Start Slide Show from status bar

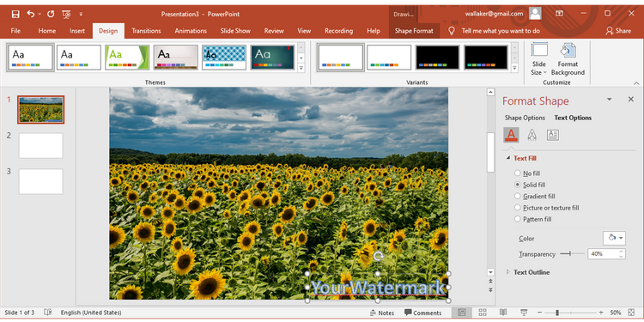pyautogui.click(x=524, y=313)
